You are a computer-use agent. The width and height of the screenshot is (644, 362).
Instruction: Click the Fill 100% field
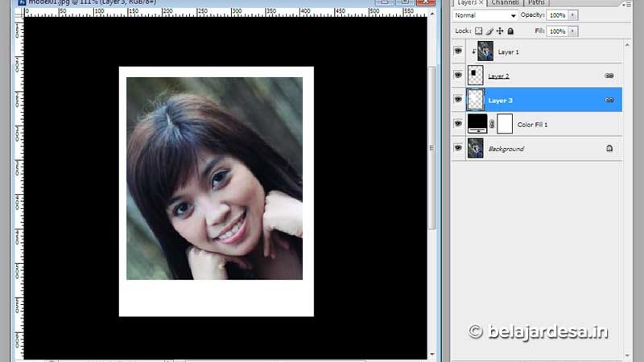[558, 31]
